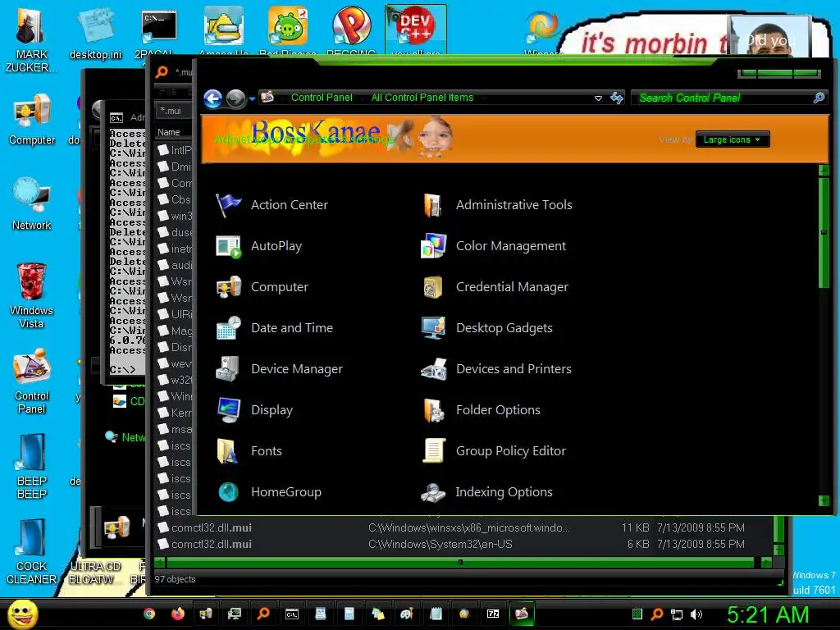
Task: Open the Bad Piggies desktop shortcut
Action: pos(288,30)
